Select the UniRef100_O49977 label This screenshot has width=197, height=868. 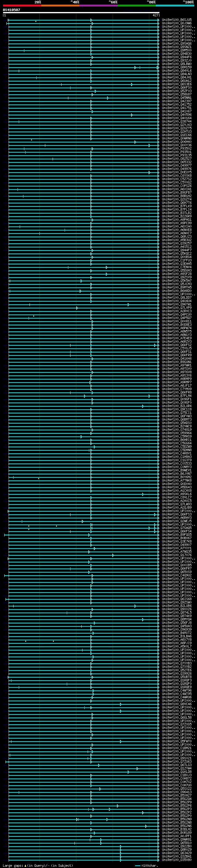tap(177, 165)
